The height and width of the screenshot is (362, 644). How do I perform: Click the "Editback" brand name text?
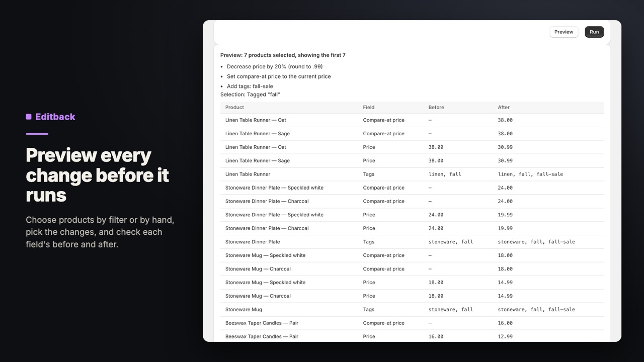(55, 117)
